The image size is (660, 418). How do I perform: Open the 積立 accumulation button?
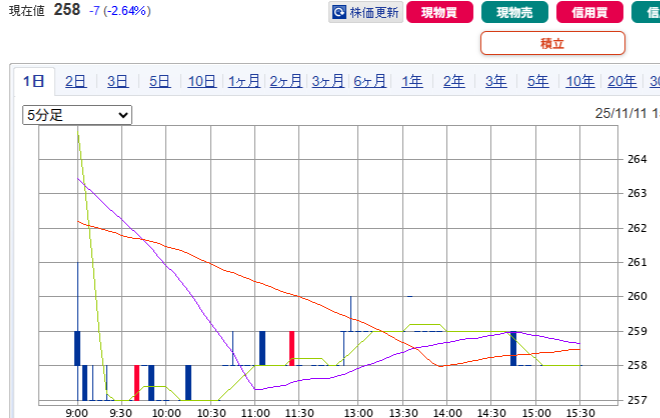point(552,43)
